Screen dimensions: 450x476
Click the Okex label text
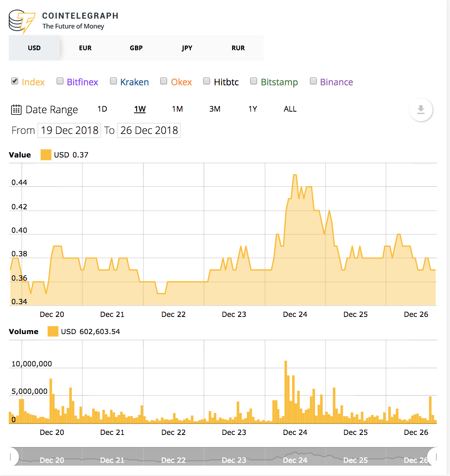[x=181, y=82]
